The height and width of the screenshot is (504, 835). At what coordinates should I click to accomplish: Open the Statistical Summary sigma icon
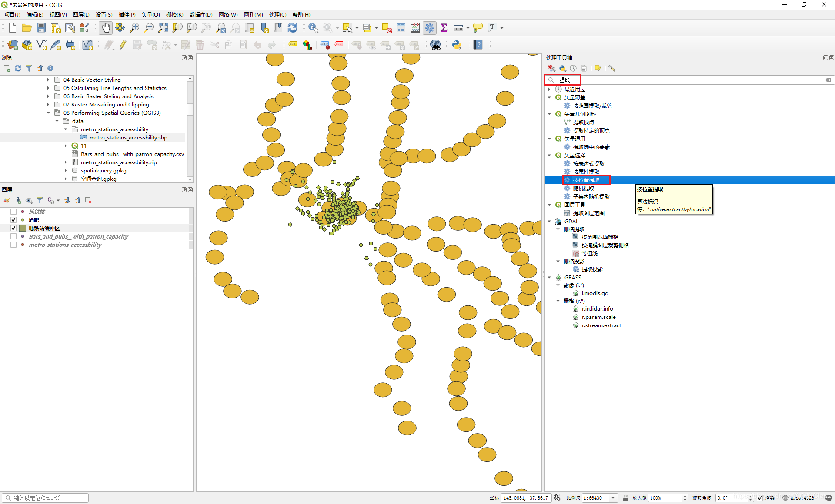coord(444,28)
